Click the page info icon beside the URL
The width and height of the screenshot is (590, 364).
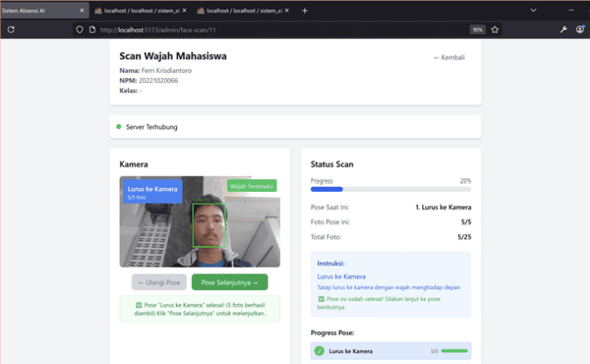coord(92,30)
